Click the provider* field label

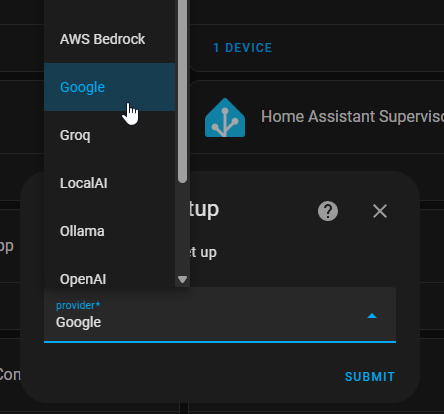tap(78, 305)
